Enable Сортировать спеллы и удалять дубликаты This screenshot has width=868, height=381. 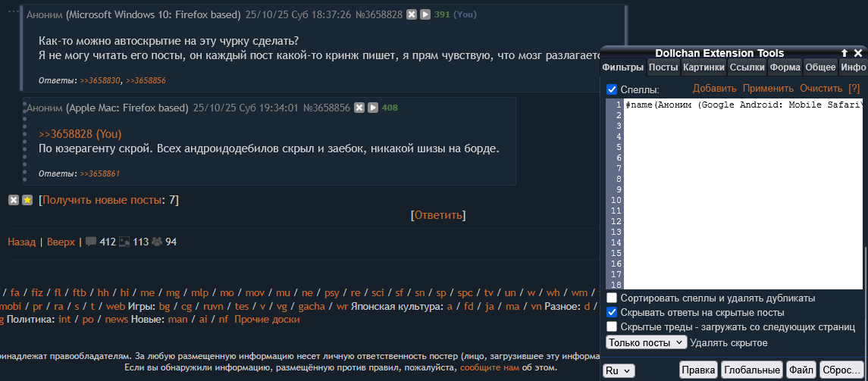coord(612,298)
